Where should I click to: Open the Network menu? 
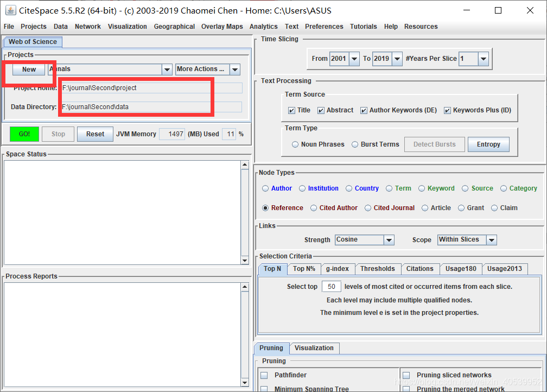point(88,27)
